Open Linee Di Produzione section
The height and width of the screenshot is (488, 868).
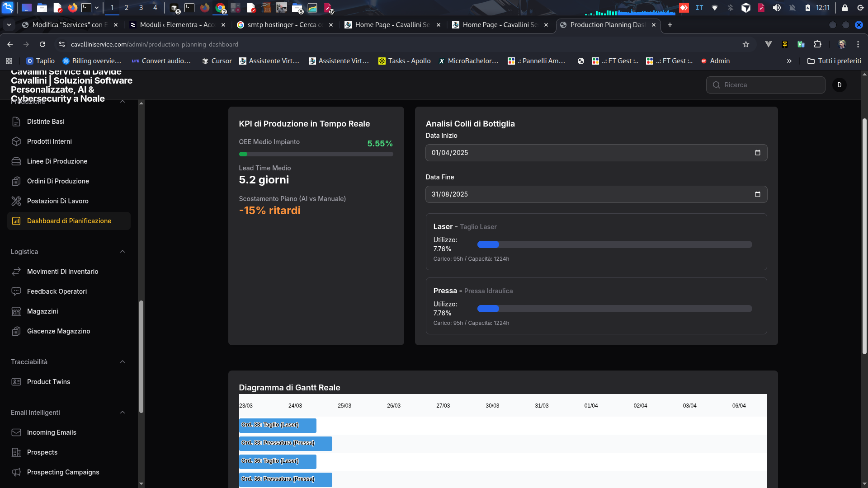[x=57, y=161]
